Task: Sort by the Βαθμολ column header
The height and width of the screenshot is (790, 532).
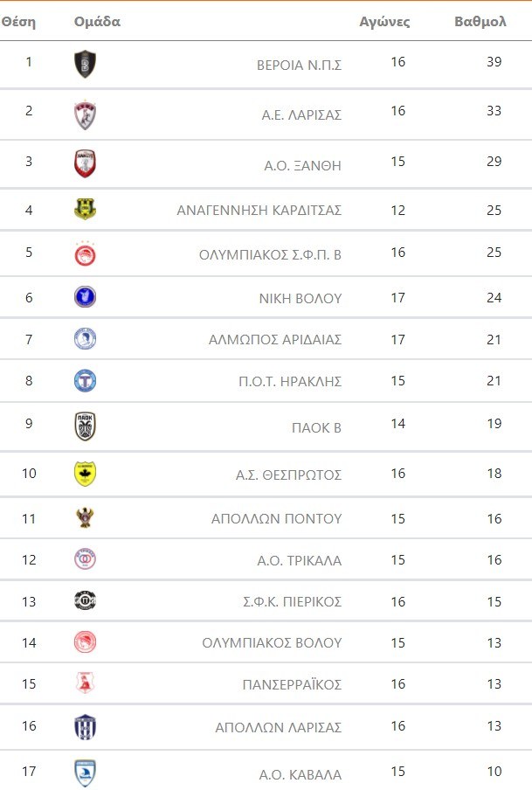Action: pyautogui.click(x=480, y=22)
